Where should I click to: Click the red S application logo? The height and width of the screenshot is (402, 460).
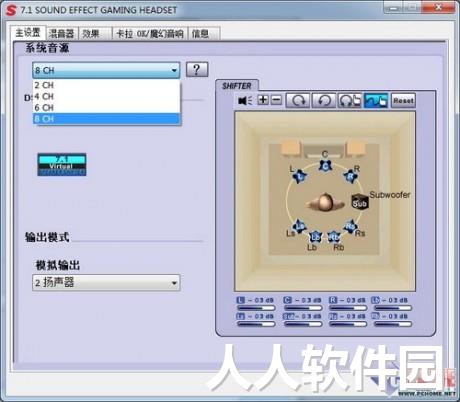click(11, 10)
